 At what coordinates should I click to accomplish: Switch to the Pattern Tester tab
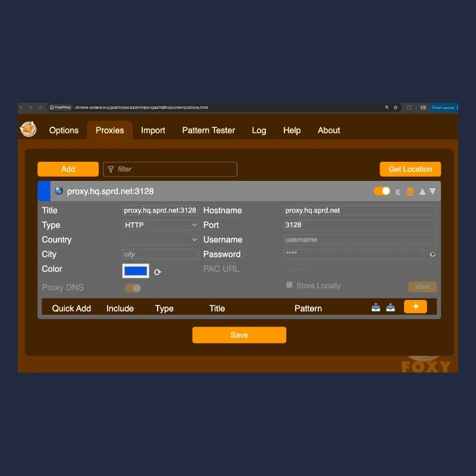tap(208, 130)
